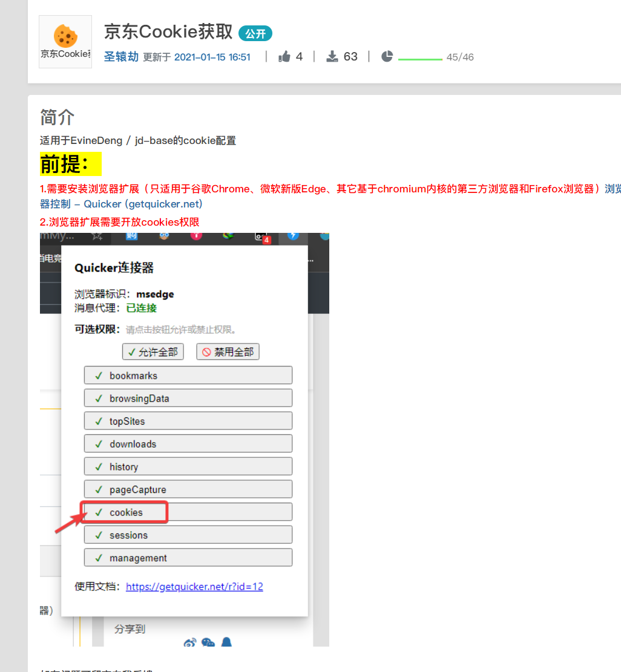This screenshot has height=672, width=621.
Task: Click the favorites star icon in browser bar
Action: (97, 236)
